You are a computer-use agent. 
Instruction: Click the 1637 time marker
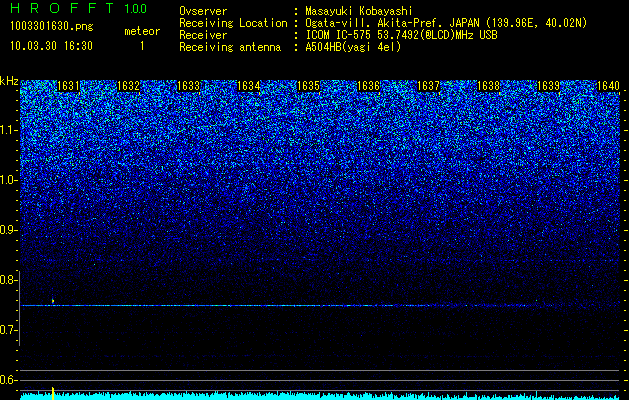(x=428, y=86)
